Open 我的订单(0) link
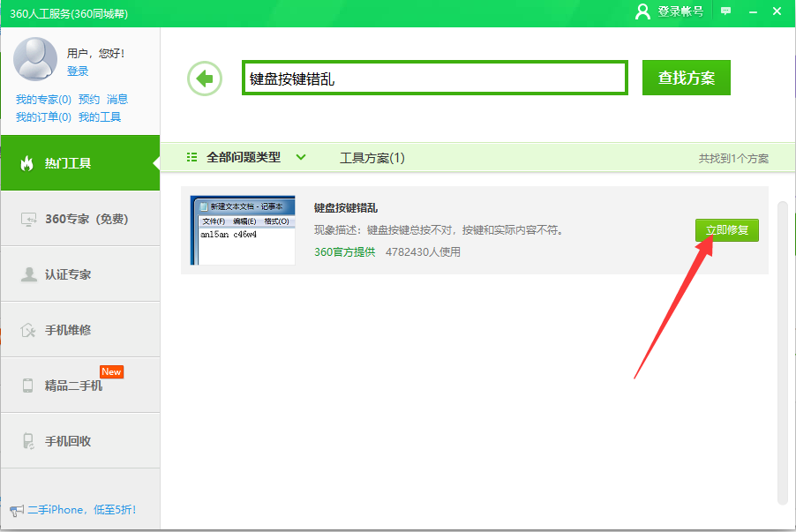Image resolution: width=796 pixels, height=532 pixels. pyautogui.click(x=43, y=116)
